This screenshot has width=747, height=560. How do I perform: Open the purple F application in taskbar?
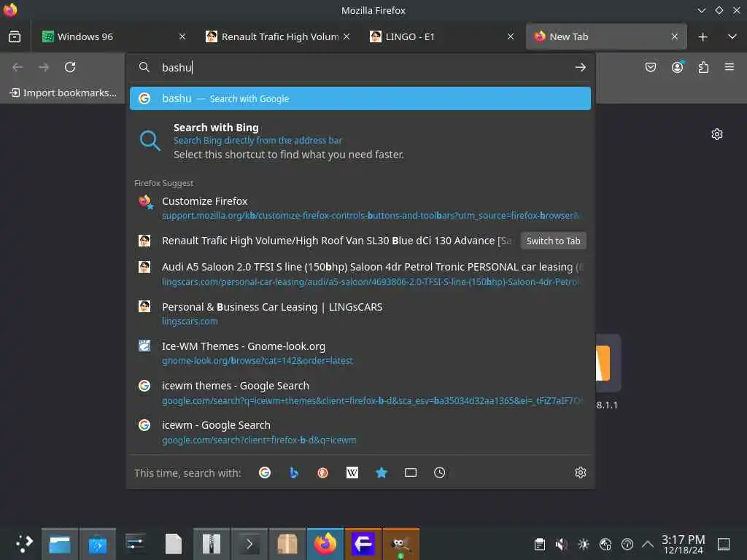pyautogui.click(x=363, y=544)
